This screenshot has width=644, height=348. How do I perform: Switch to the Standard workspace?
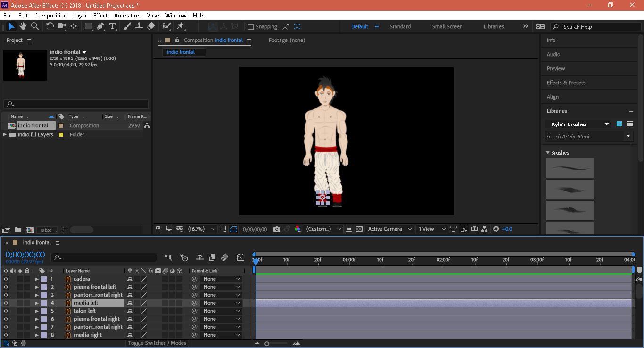[x=400, y=27]
